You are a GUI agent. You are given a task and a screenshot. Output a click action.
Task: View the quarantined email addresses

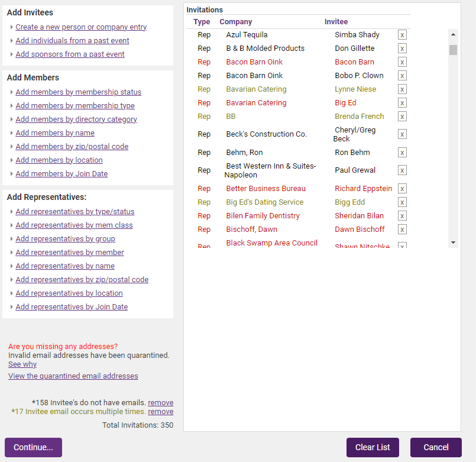coord(73,376)
